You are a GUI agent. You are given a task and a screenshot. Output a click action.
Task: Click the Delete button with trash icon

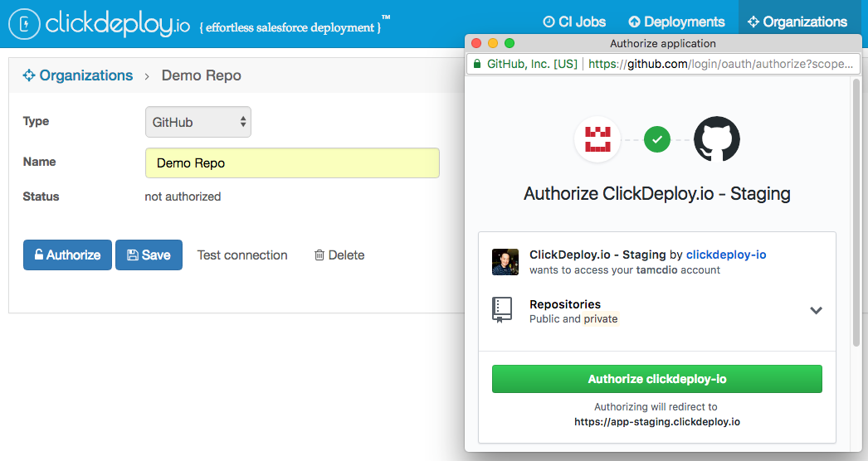339,255
